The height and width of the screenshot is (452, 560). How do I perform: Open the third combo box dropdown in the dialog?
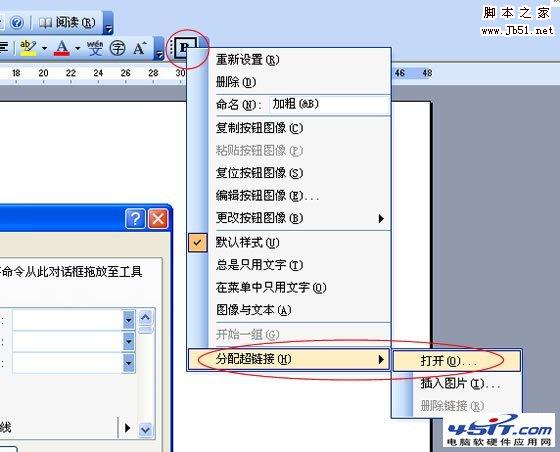coord(129,363)
